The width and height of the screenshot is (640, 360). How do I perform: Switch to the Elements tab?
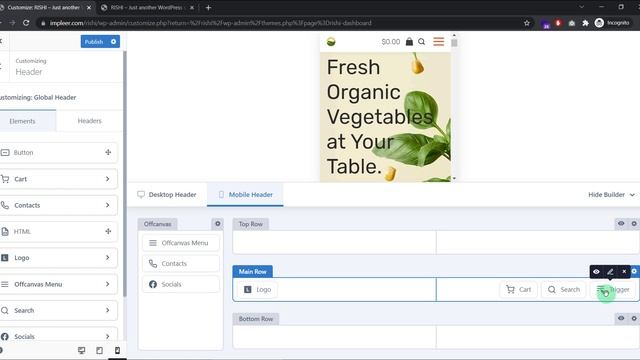pos(22,121)
